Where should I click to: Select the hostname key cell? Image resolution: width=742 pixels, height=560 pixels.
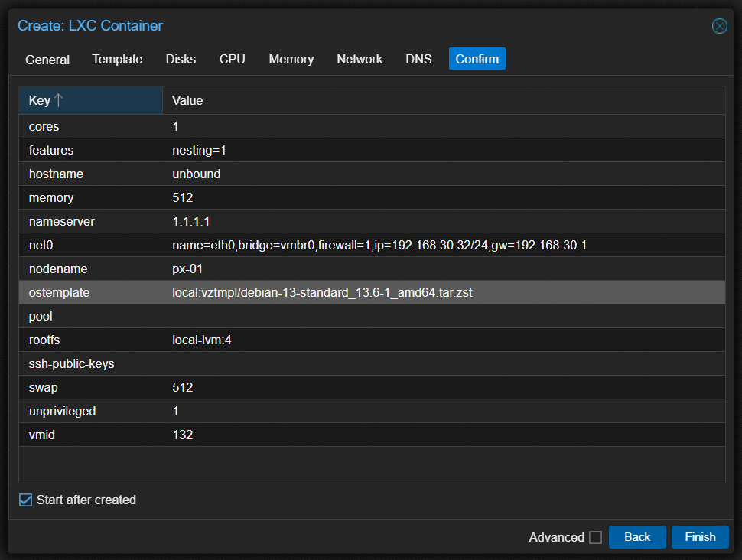[90, 174]
